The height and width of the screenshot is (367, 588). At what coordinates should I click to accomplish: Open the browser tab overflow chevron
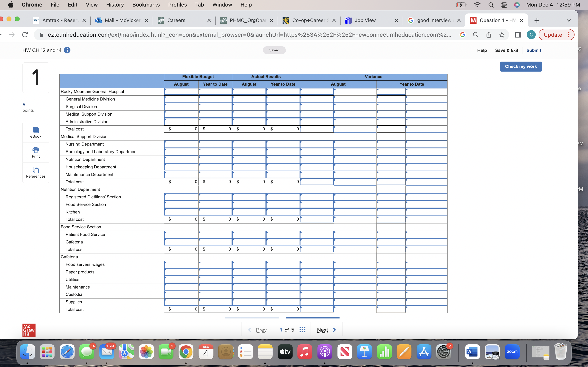click(569, 20)
